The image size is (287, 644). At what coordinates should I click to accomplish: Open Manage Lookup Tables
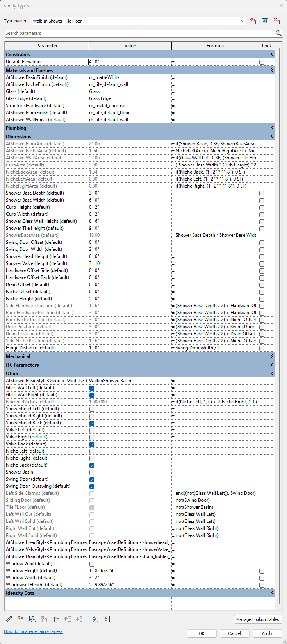pyautogui.click(x=258, y=619)
